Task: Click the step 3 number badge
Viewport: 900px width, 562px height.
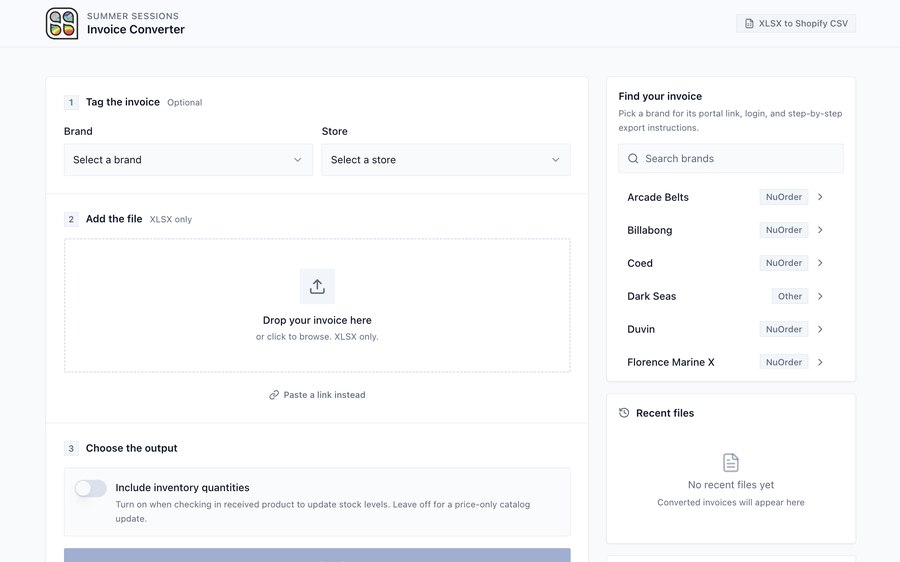Action: (71, 448)
